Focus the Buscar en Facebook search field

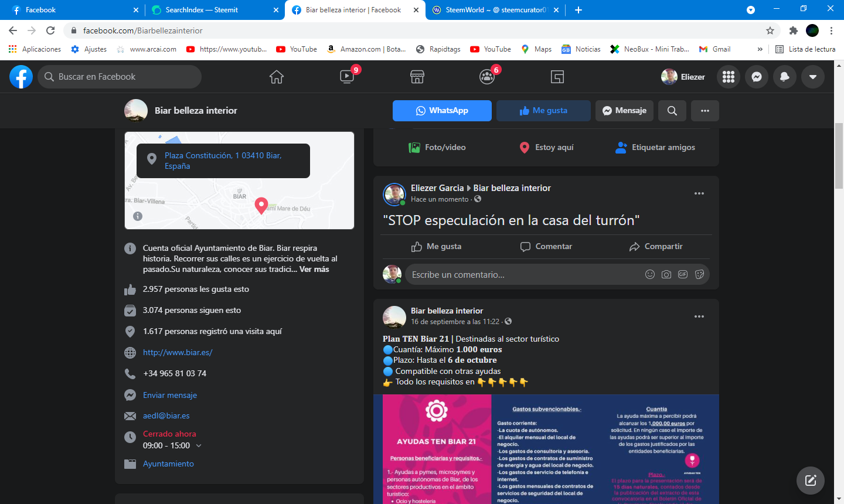pyautogui.click(x=120, y=77)
